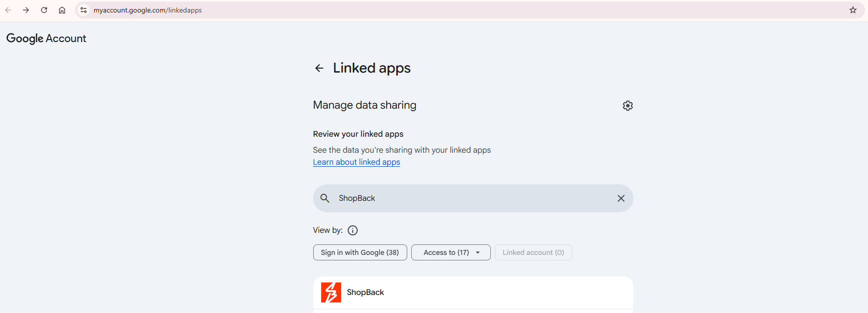Open Learn about linked apps link
Viewport: 868px width, 313px height.
click(x=357, y=162)
